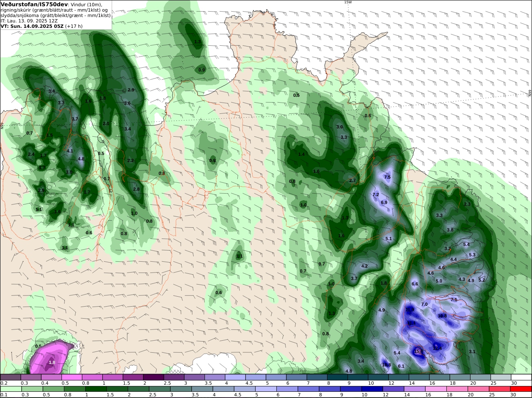
Task: Click the 7.5 precipitation value on the map
Action: click(387, 177)
